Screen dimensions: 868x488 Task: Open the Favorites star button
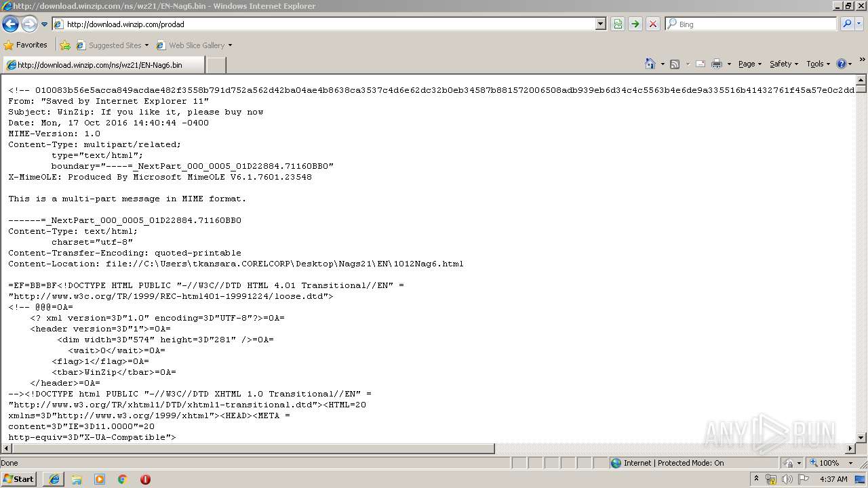[x=26, y=45]
